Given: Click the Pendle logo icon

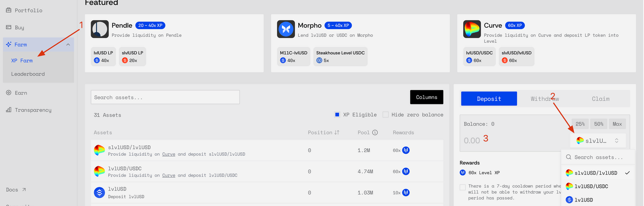Looking at the screenshot, I should tap(100, 29).
